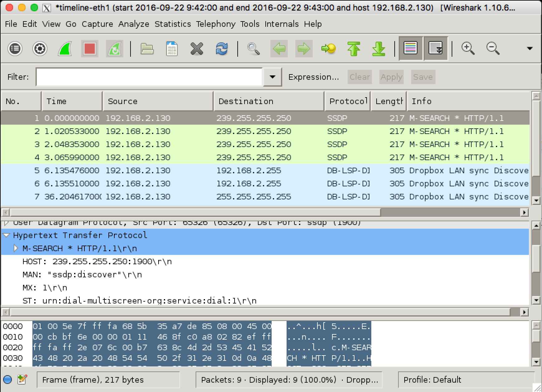Toggle auto scroll in live capture
The image size is (542, 392).
pos(435,48)
